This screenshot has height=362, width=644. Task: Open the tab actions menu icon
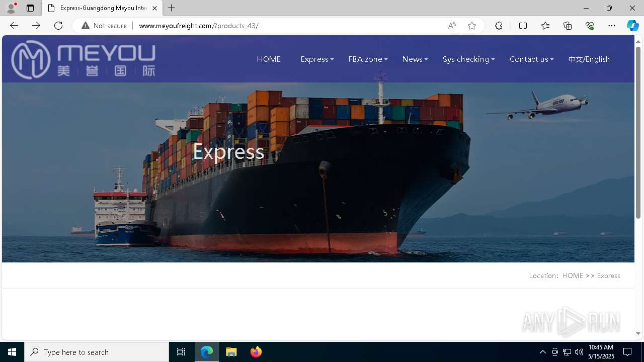coord(30,8)
